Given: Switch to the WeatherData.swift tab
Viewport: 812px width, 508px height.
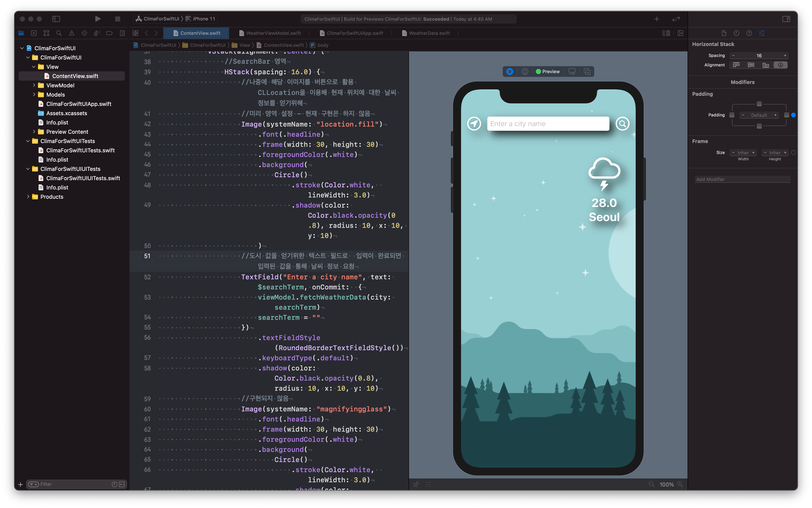Looking at the screenshot, I should tap(429, 33).
